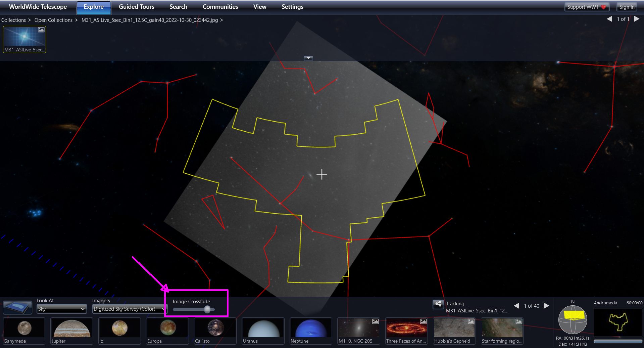Click the Andromeda constellation overview box
Screen dimensions: 644x348
click(x=618, y=322)
